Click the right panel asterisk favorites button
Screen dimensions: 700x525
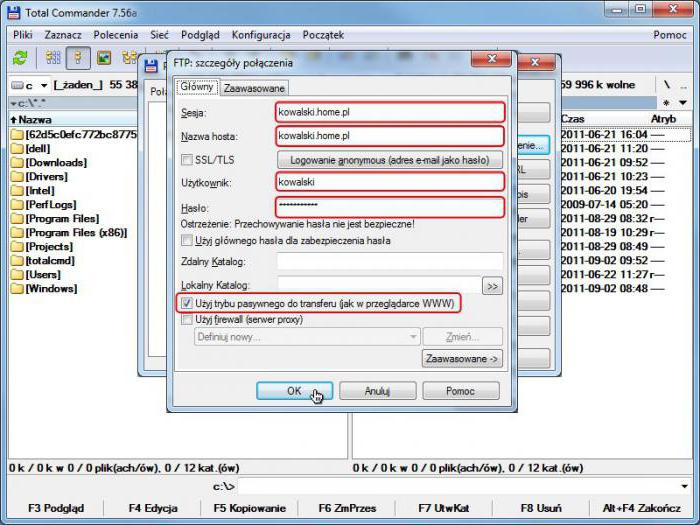click(x=667, y=103)
